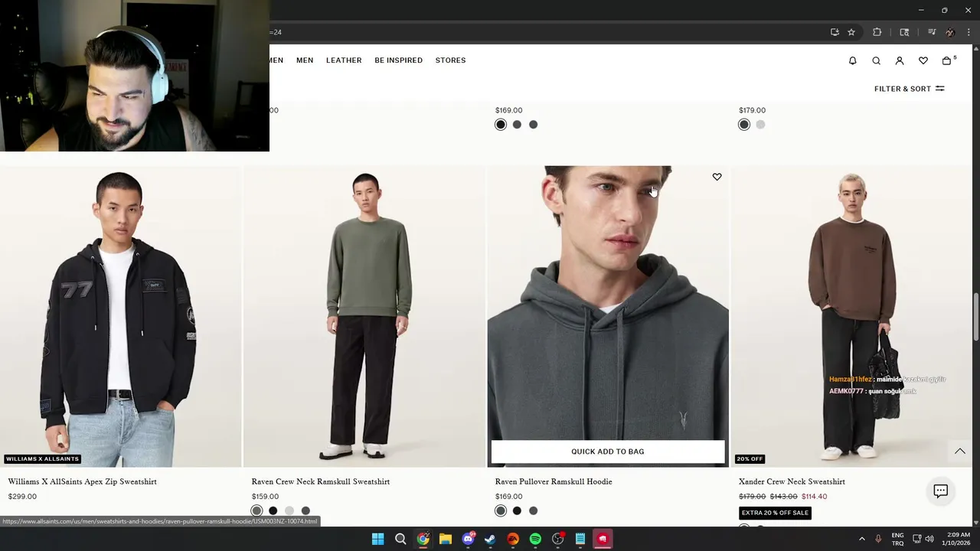Image resolution: width=980 pixels, height=551 pixels.
Task: Add Raven Pullover hoodie to wishlist heart
Action: pos(717,177)
